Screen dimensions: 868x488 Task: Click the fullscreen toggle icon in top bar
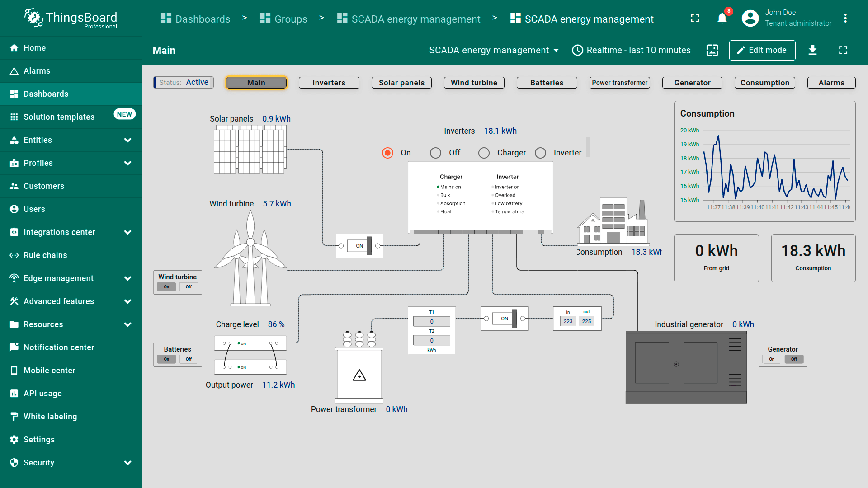(x=695, y=19)
